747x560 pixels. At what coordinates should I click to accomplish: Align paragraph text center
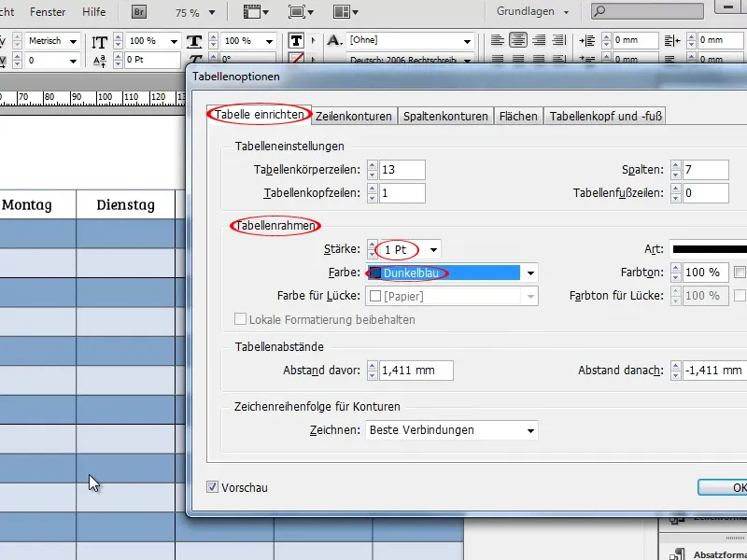tap(518, 40)
